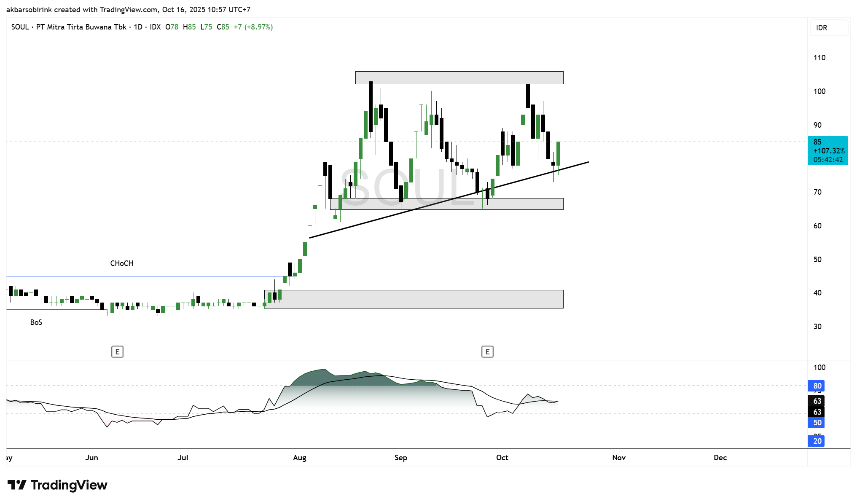Click the RSI 80 level label
The width and height of the screenshot is (857, 504).
coord(817,386)
